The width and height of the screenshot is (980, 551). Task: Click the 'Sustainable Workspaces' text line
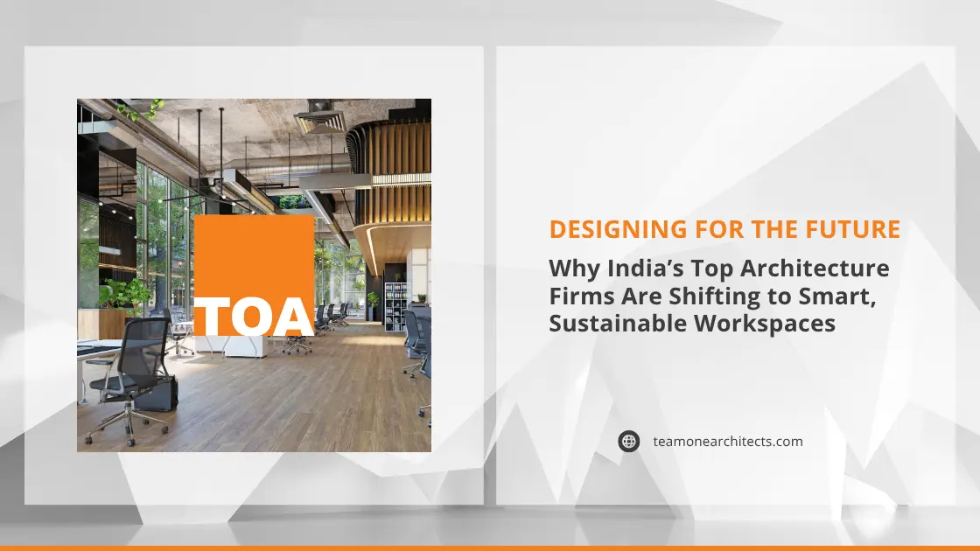692,323
